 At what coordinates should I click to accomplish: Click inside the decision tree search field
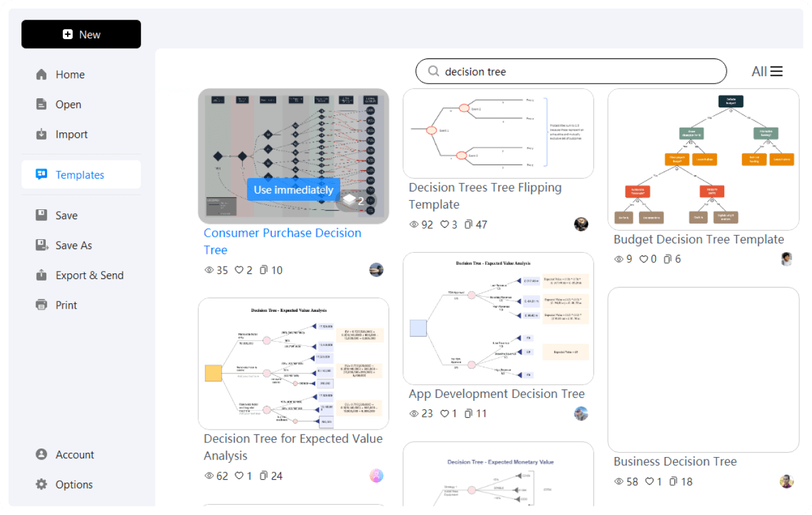[549, 71]
